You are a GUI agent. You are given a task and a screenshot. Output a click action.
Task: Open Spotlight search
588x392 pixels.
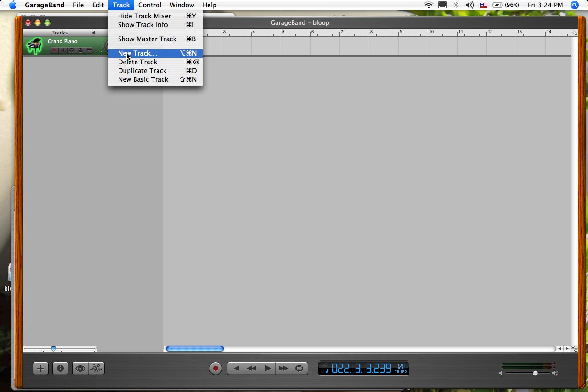(575, 5)
